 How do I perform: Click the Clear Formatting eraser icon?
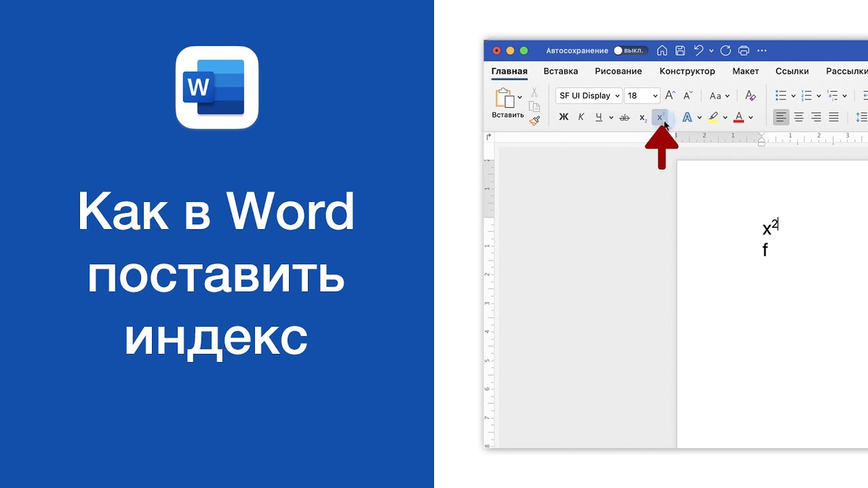[750, 96]
